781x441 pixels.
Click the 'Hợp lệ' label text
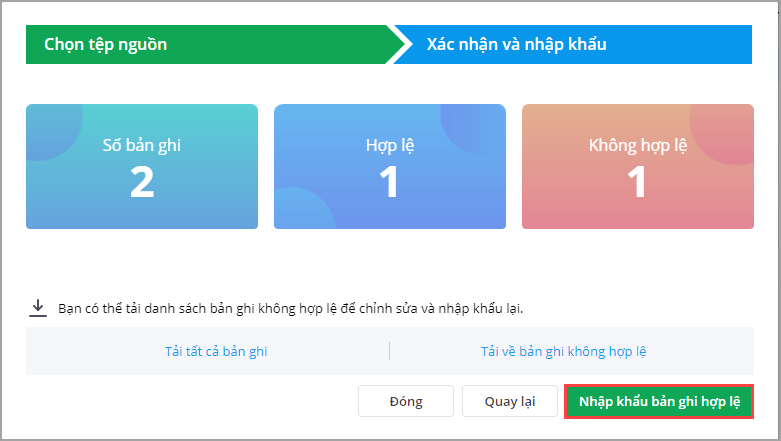click(x=390, y=145)
